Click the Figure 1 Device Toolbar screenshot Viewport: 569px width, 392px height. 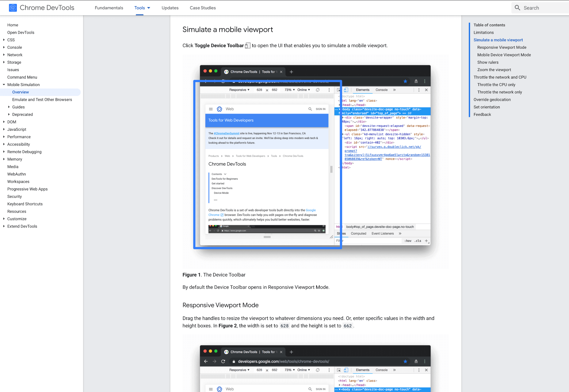tap(315, 161)
